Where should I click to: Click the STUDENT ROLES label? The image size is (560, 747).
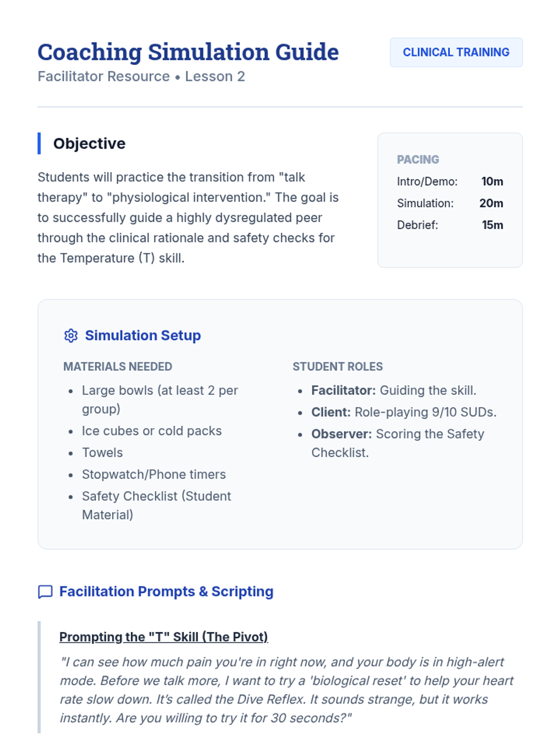[x=337, y=366]
